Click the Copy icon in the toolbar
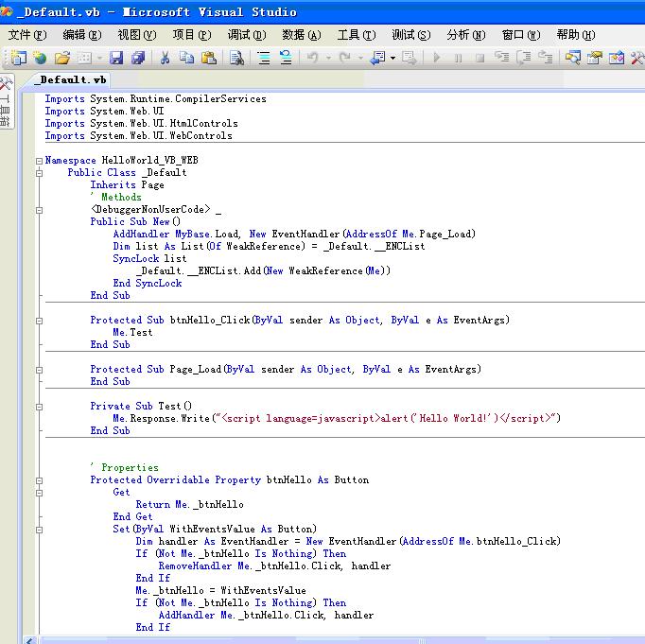This screenshot has width=645, height=644. pyautogui.click(x=186, y=58)
